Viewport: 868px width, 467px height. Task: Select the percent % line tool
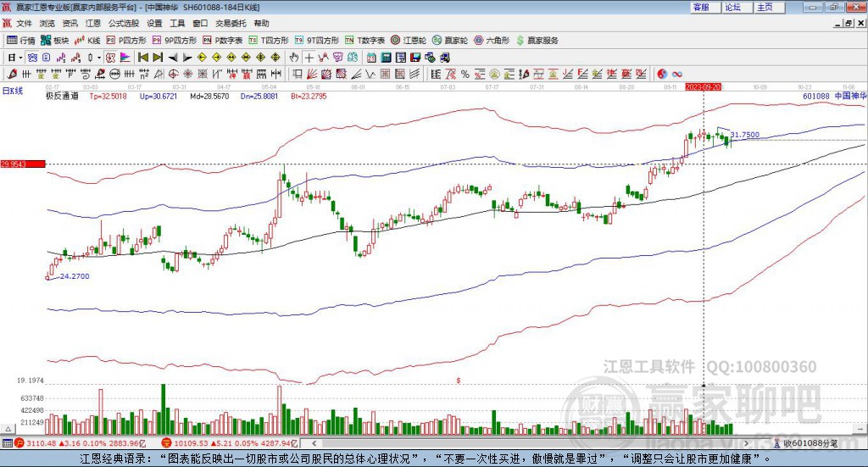(465, 74)
